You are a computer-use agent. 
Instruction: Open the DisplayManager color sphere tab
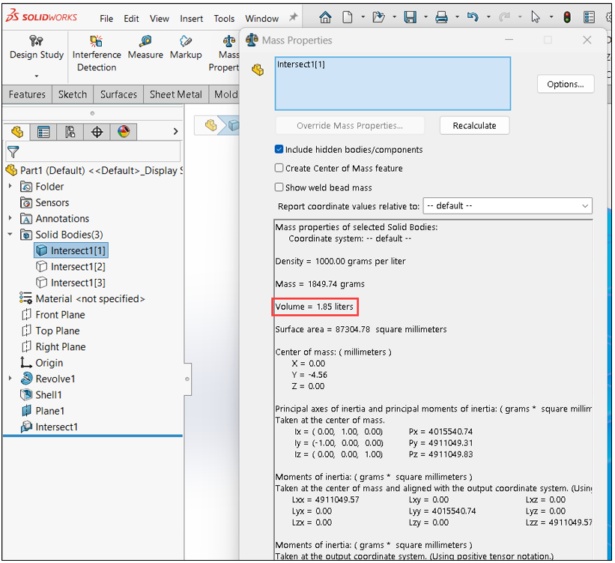[124, 132]
